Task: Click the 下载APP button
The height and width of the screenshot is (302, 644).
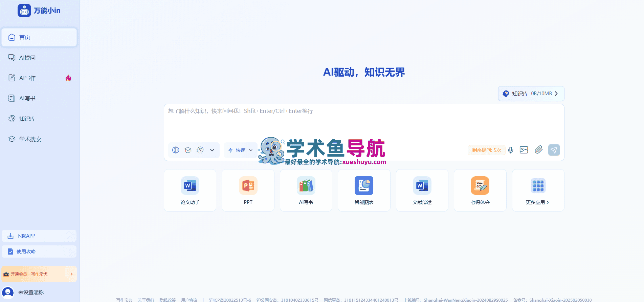Action: click(39, 236)
